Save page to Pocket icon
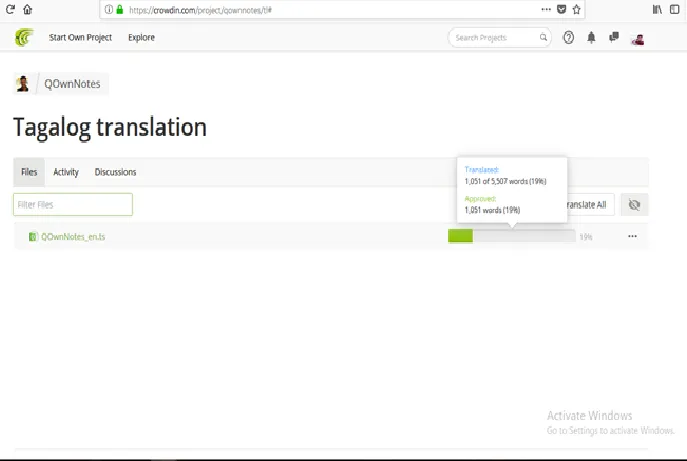 pos(561,9)
